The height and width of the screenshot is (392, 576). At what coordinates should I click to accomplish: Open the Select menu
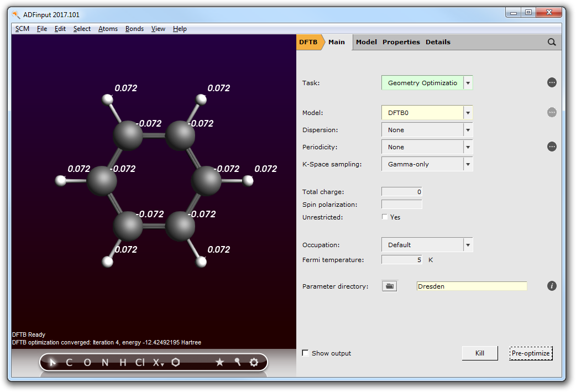click(x=82, y=29)
